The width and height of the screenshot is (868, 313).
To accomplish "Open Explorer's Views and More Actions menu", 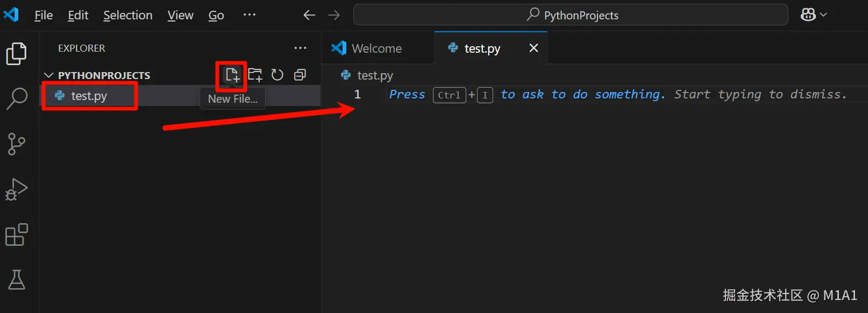I will [300, 48].
